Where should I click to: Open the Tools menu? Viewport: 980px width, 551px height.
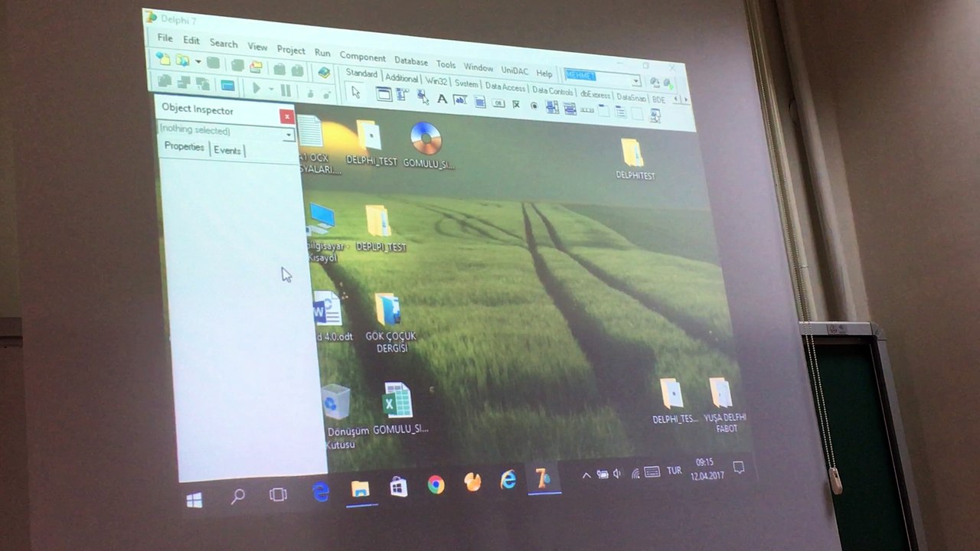pos(446,64)
